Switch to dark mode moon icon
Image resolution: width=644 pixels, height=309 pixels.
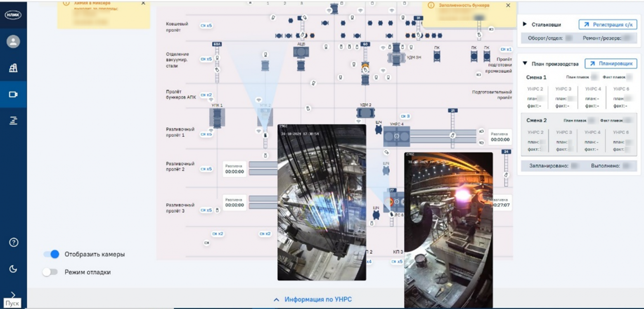click(x=13, y=269)
